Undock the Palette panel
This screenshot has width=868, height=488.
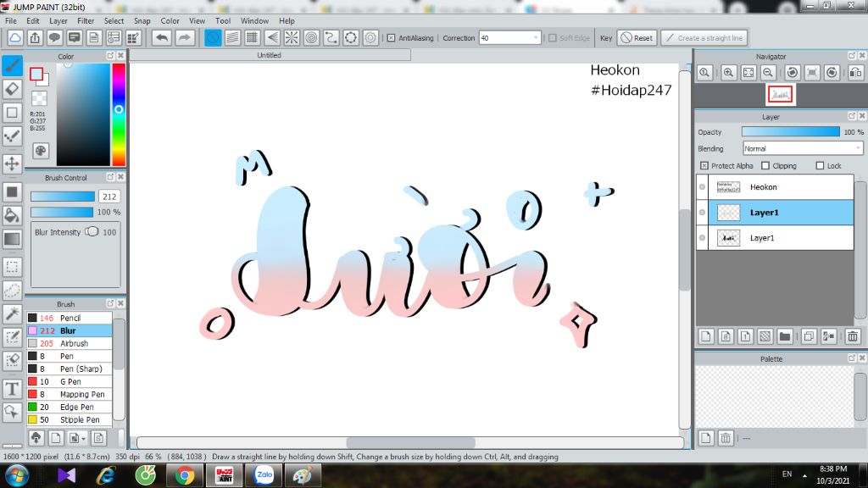(x=852, y=358)
